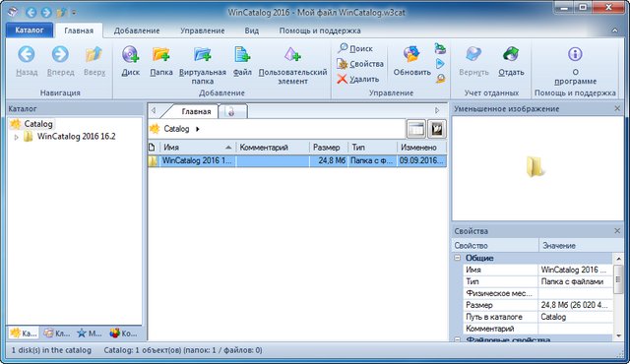Open the search tab next to Главная
Viewport: 630px width, 364px height.
232,111
